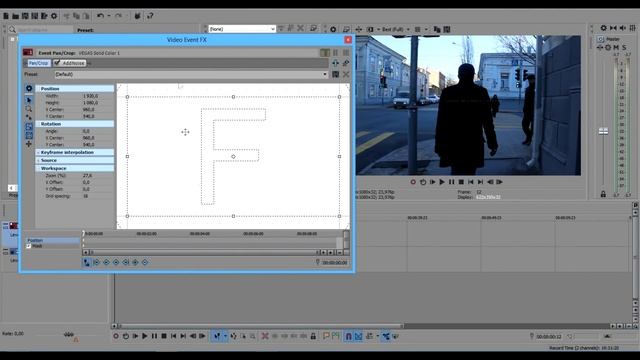Open the Undo history dropdown arrow
This screenshot has width=640, height=360.
click(109, 16)
